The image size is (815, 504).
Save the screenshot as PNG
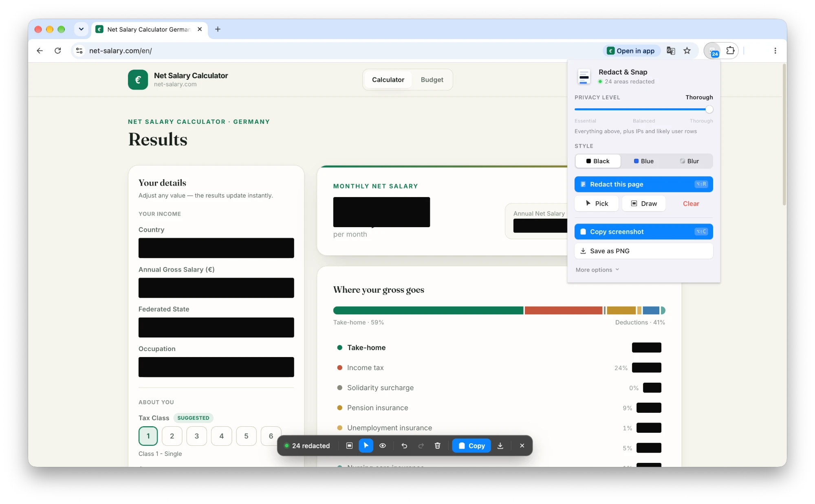(643, 251)
